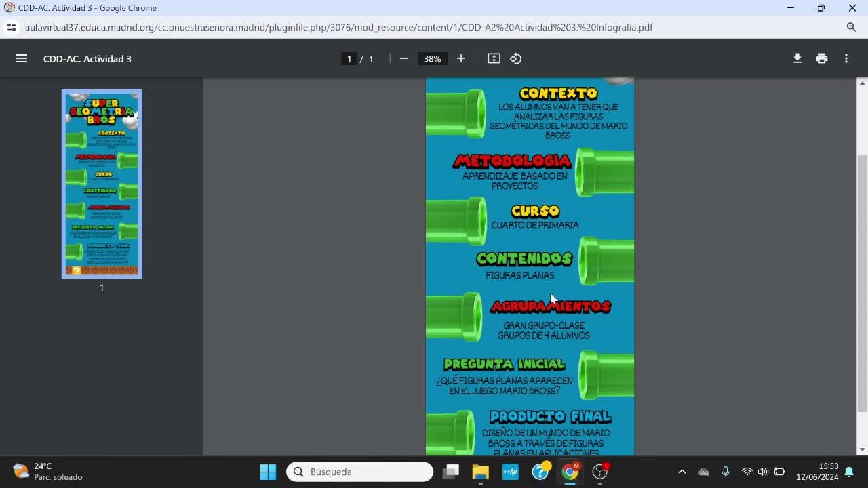The image size is (868, 488).
Task: Launch the myHP app from taskbar
Action: coord(510,472)
